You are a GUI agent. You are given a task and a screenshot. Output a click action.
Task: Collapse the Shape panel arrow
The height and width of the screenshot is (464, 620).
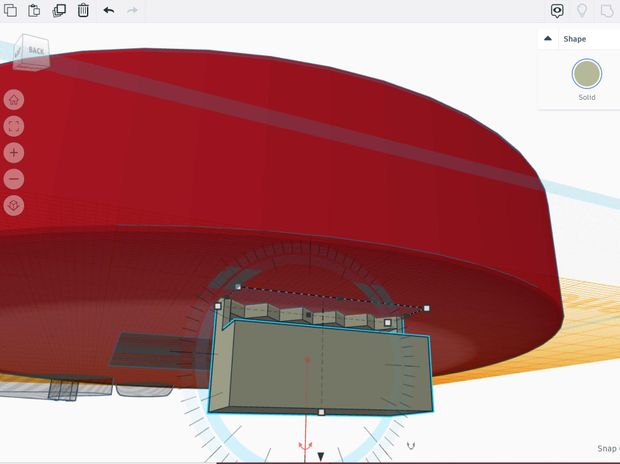pyautogui.click(x=548, y=38)
